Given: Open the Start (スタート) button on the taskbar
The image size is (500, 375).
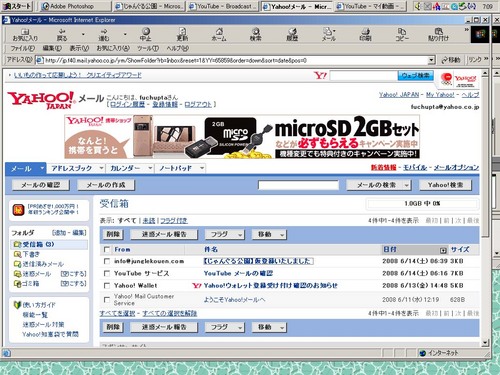Looking at the screenshot, I should [17, 6].
